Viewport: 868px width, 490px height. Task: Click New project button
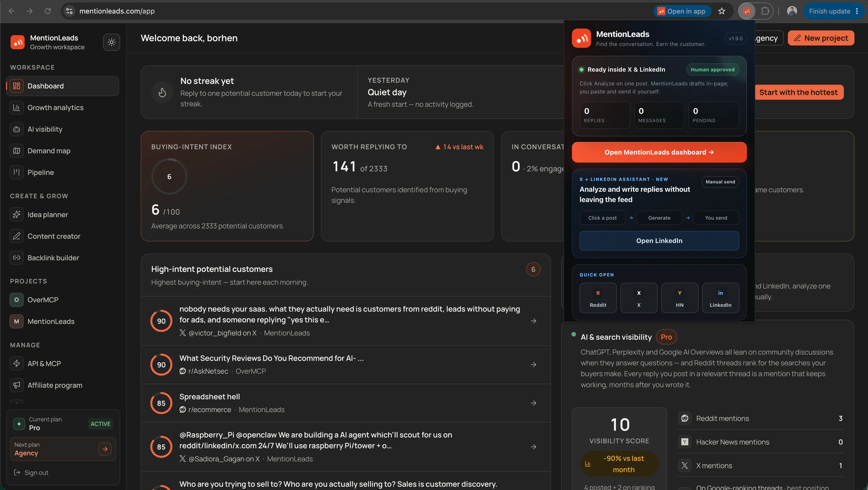821,38
